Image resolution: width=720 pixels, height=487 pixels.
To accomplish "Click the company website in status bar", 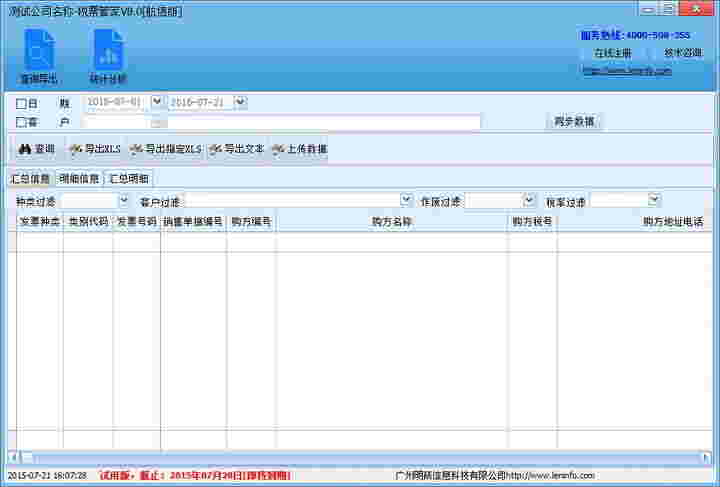I will 551,476.
